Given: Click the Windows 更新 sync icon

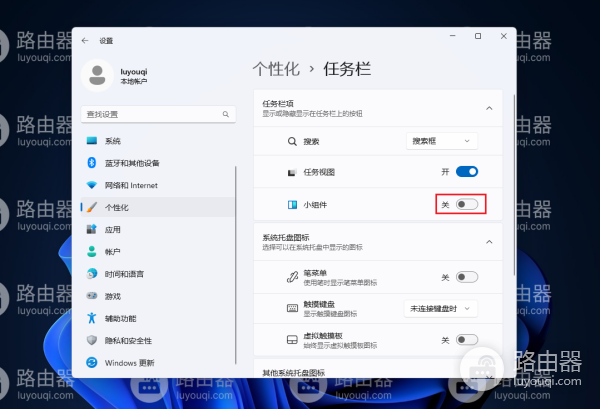Looking at the screenshot, I should coord(92,362).
